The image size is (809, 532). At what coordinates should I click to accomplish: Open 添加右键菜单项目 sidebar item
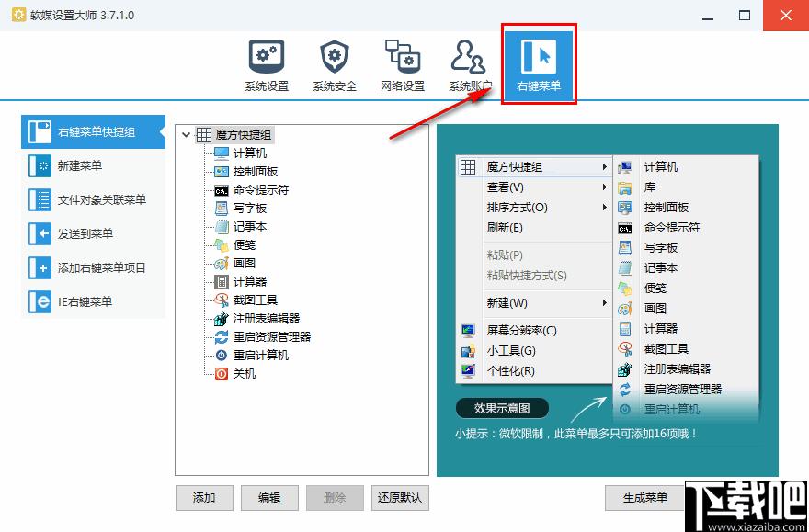94,268
